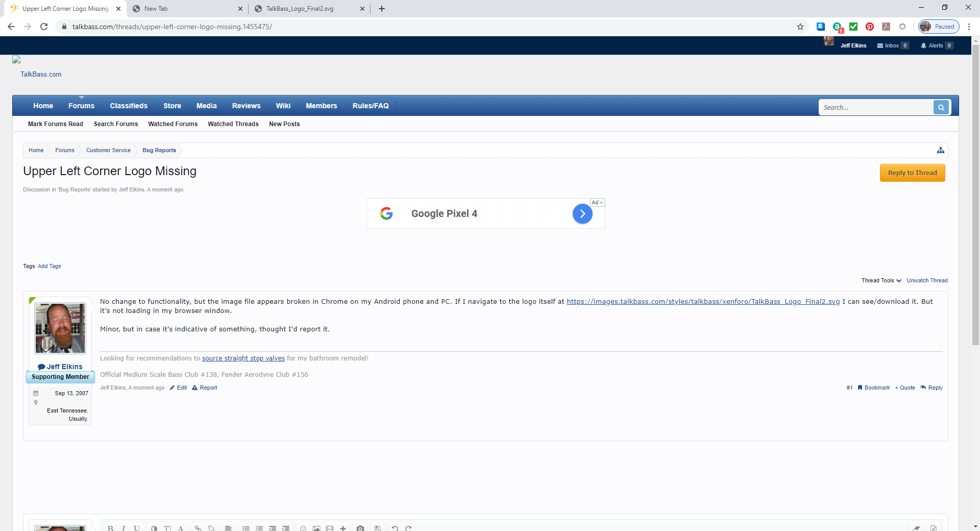Switch to the TalkBass_Logo_Final2.svg browser tab
Screen dimensions: 980x531
pyautogui.click(x=309, y=9)
